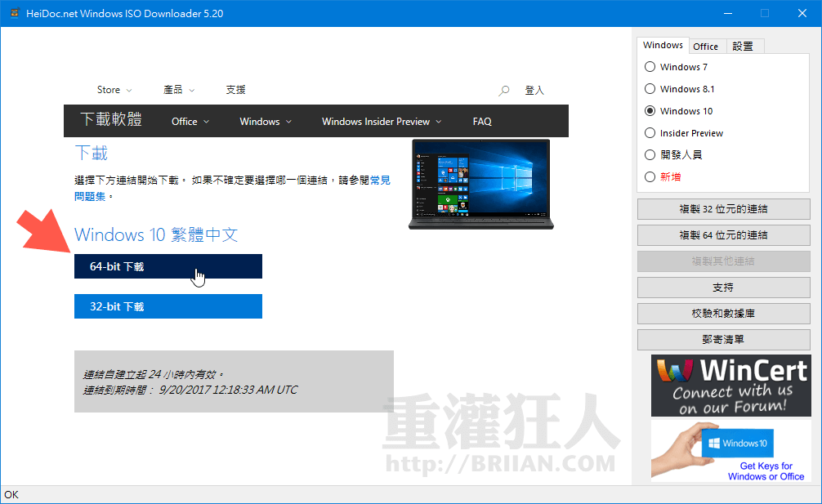This screenshot has height=504, width=822.
Task: Select the Windows 7 radio button
Action: [650, 67]
